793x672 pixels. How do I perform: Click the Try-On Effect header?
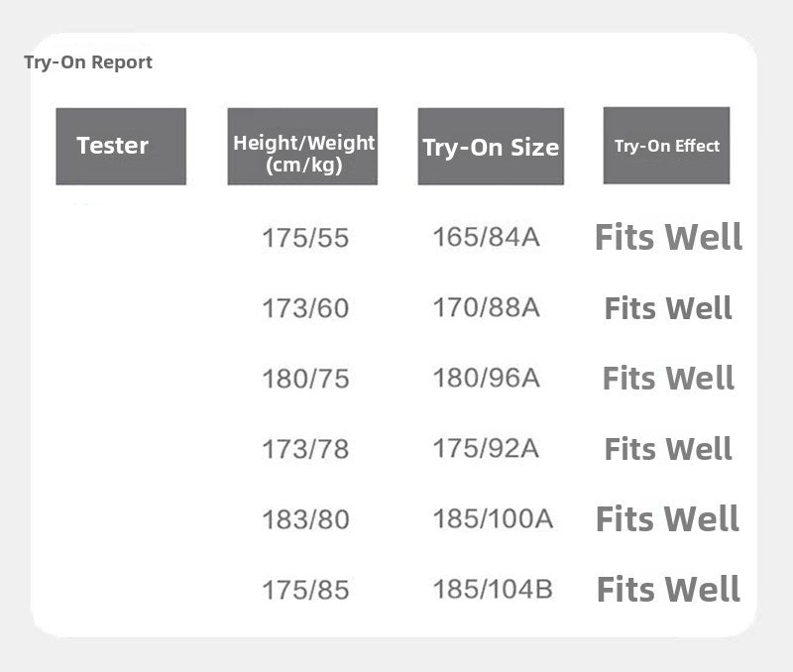pyautogui.click(x=666, y=146)
